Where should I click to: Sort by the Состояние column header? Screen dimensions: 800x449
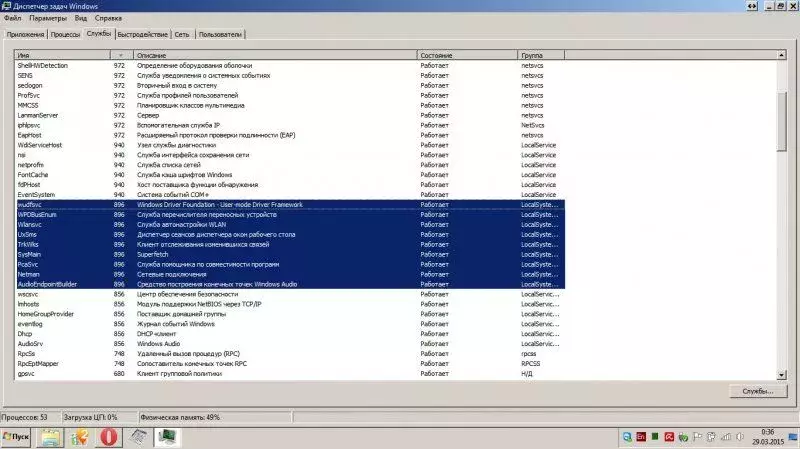tap(467, 55)
